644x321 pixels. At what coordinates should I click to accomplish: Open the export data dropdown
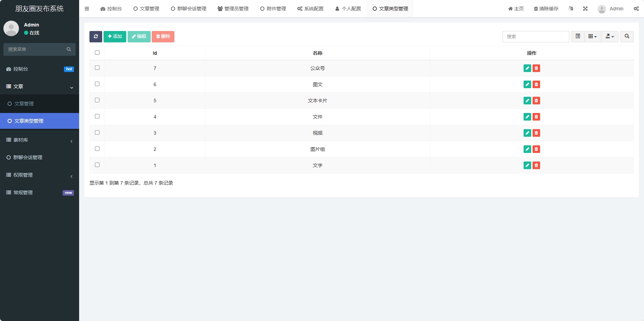coord(610,37)
